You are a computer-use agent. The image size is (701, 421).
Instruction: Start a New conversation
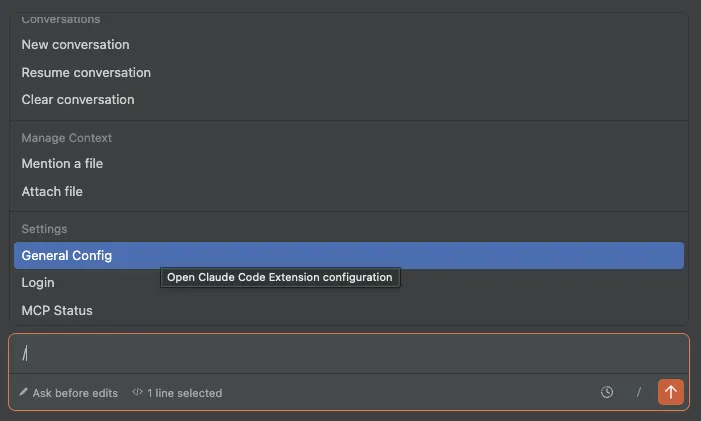[75, 45]
